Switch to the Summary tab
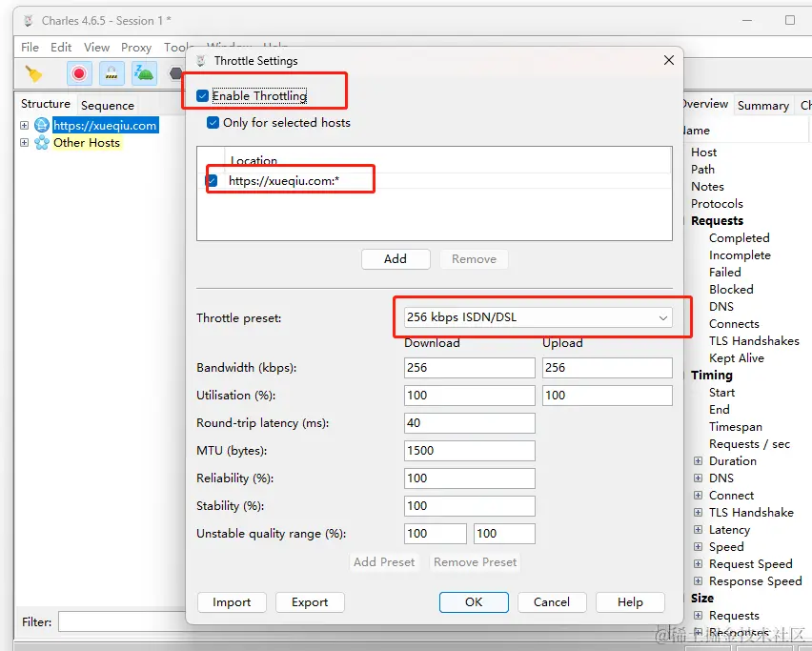This screenshot has height=651, width=812. [762, 105]
